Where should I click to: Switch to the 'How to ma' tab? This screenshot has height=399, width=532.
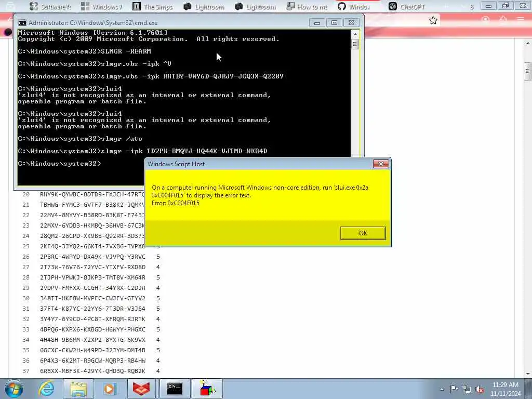pos(307,6)
